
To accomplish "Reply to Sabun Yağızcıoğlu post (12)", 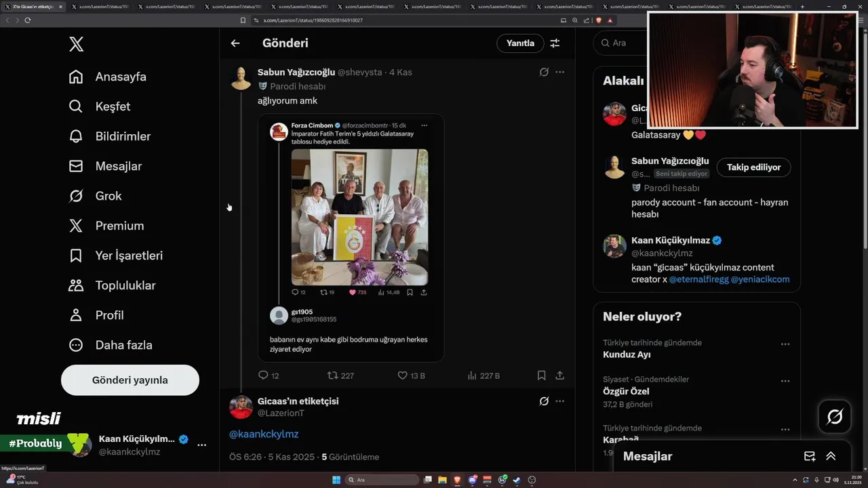I will click(269, 375).
